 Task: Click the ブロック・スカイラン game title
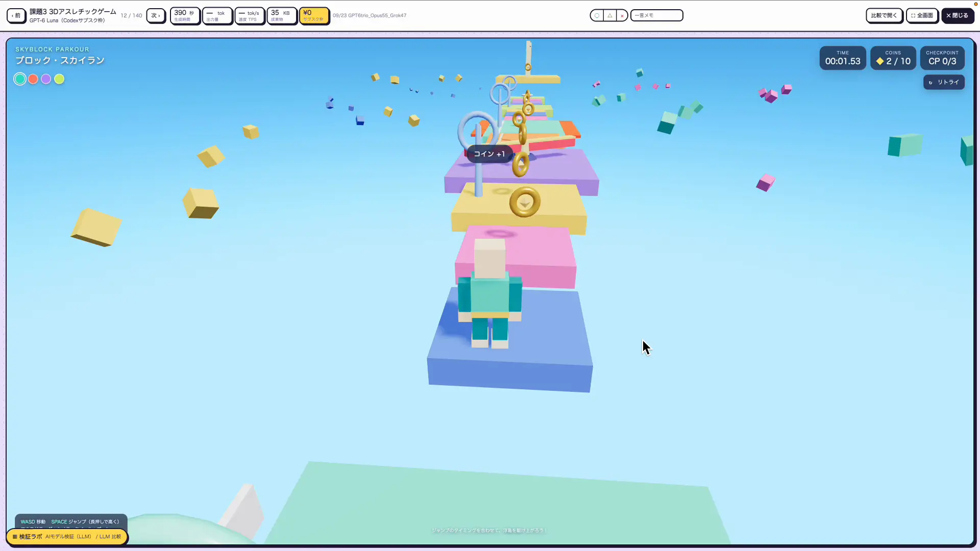pos(60,60)
